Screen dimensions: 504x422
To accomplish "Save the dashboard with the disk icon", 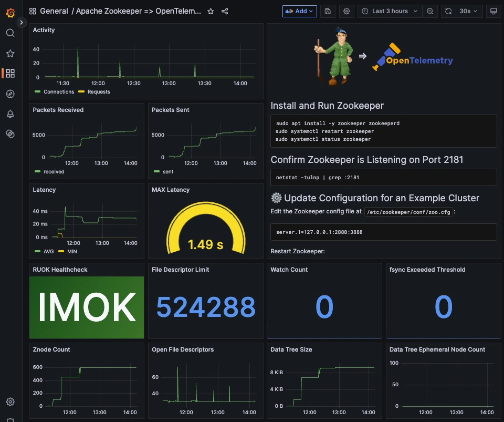I will tap(328, 11).
